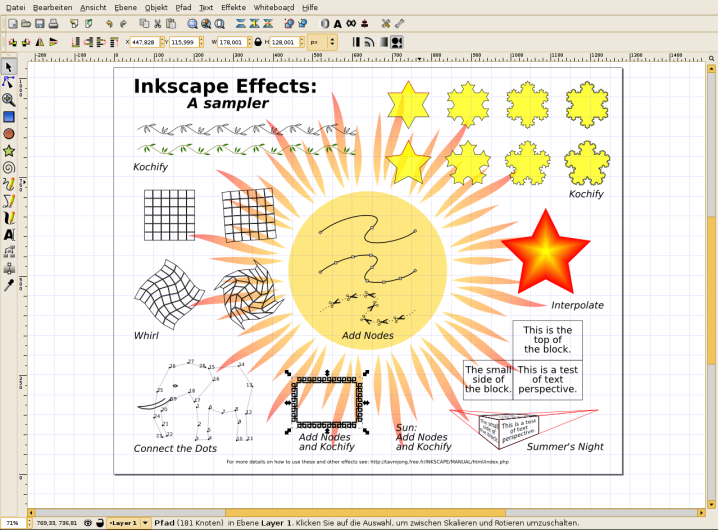Open Text and Font dialog icon
Screen dimensions: 718x530
point(337,24)
